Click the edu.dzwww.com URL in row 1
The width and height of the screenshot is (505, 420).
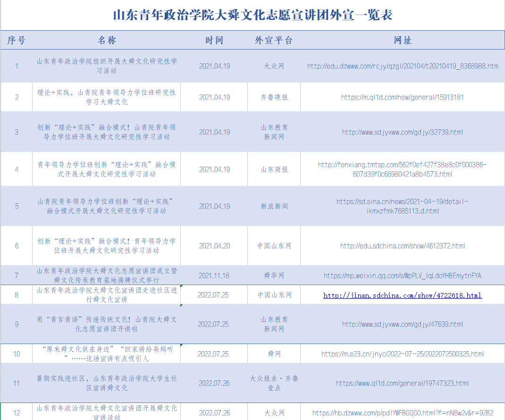pos(403,66)
